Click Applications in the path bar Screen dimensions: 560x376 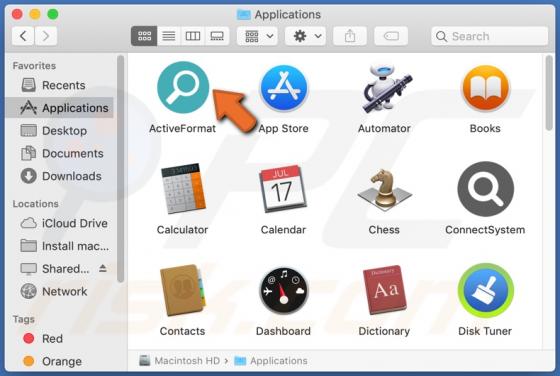[x=271, y=361]
